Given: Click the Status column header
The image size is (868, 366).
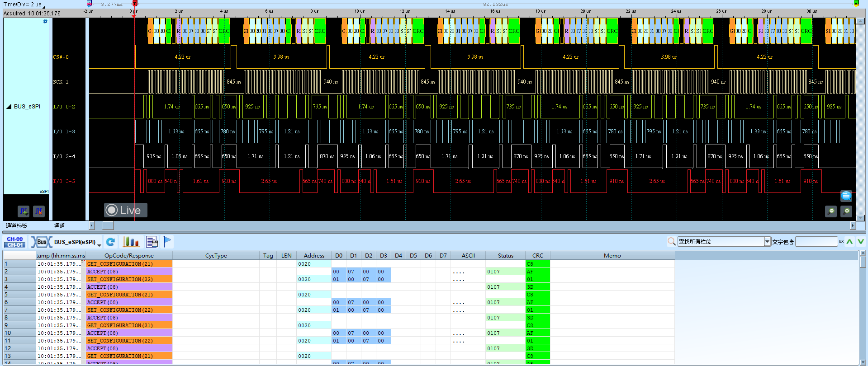Looking at the screenshot, I should point(505,256).
